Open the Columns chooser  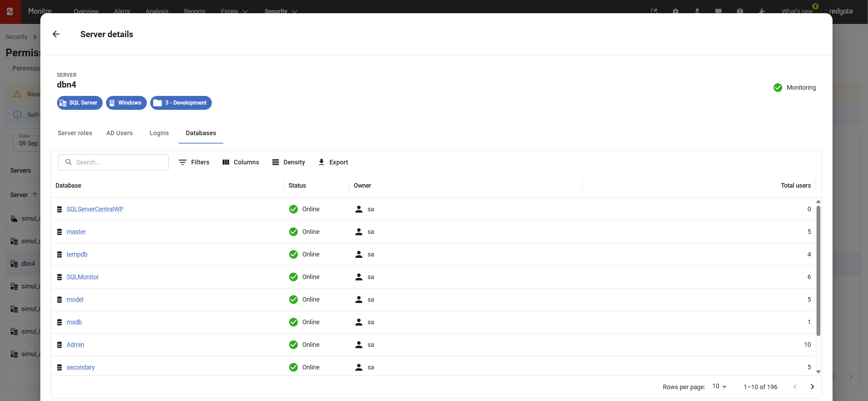241,162
